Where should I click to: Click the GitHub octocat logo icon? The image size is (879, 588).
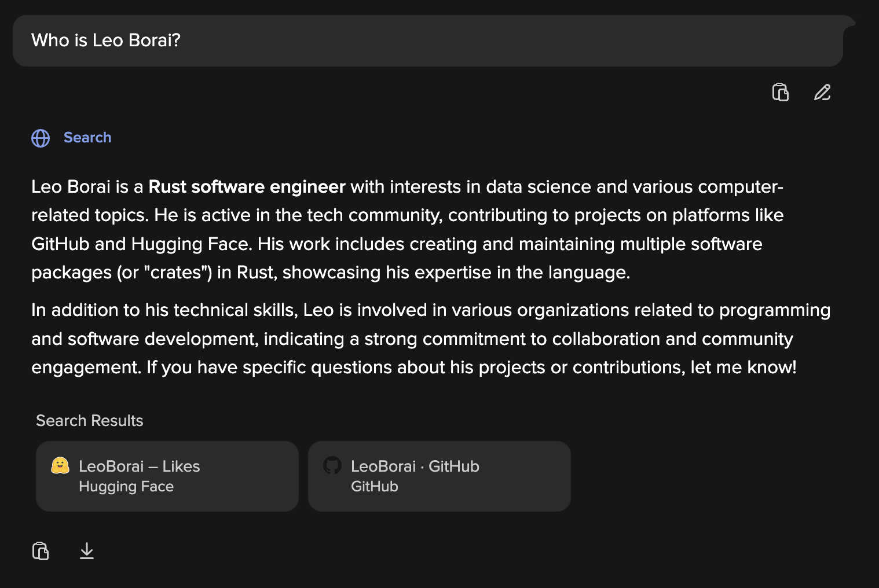(332, 465)
